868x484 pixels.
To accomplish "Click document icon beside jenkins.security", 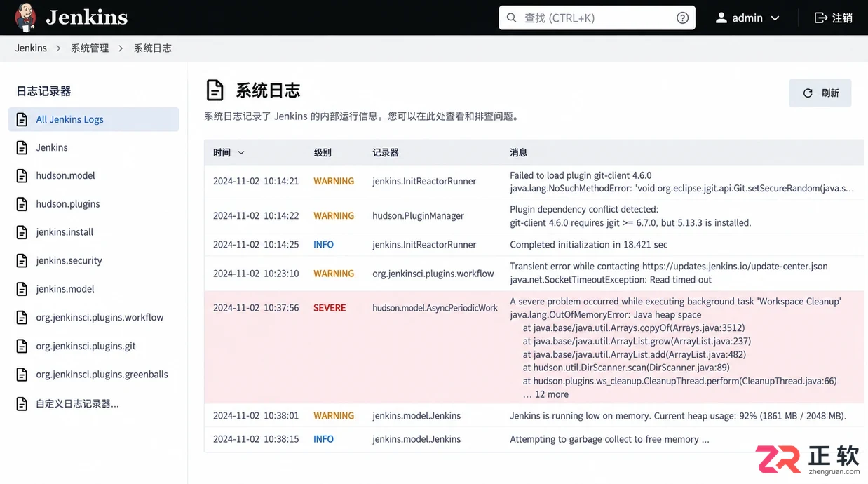I will pyautogui.click(x=22, y=260).
